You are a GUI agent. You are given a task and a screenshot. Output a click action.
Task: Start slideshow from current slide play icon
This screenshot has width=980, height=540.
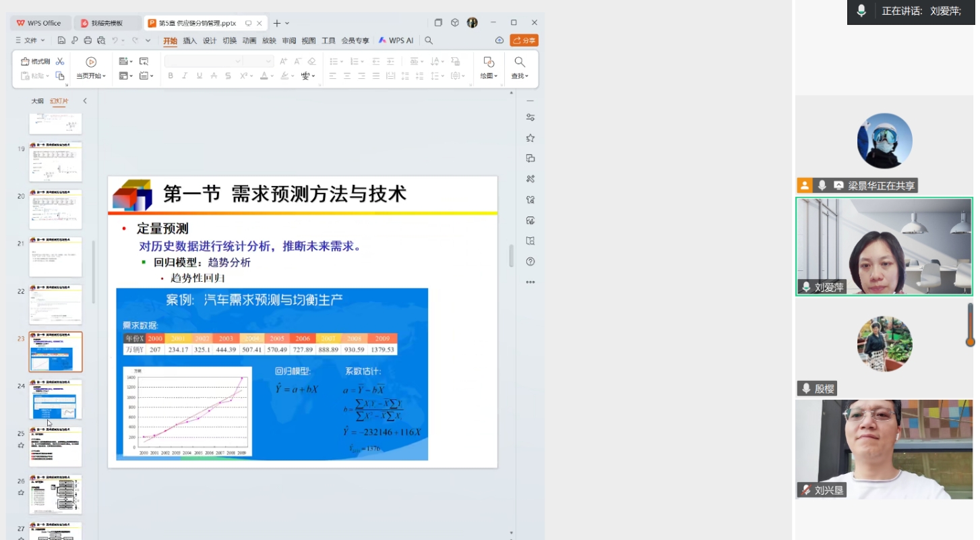[91, 62]
